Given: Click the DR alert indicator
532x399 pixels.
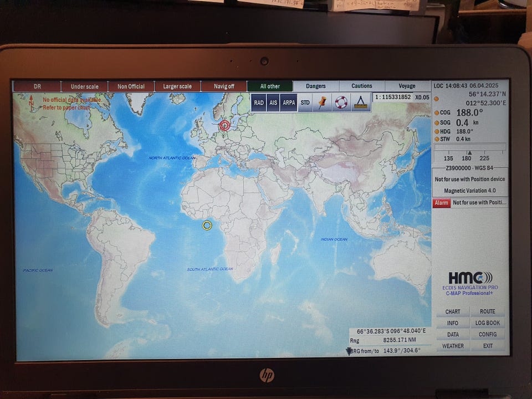Looking at the screenshot, I should [x=37, y=86].
